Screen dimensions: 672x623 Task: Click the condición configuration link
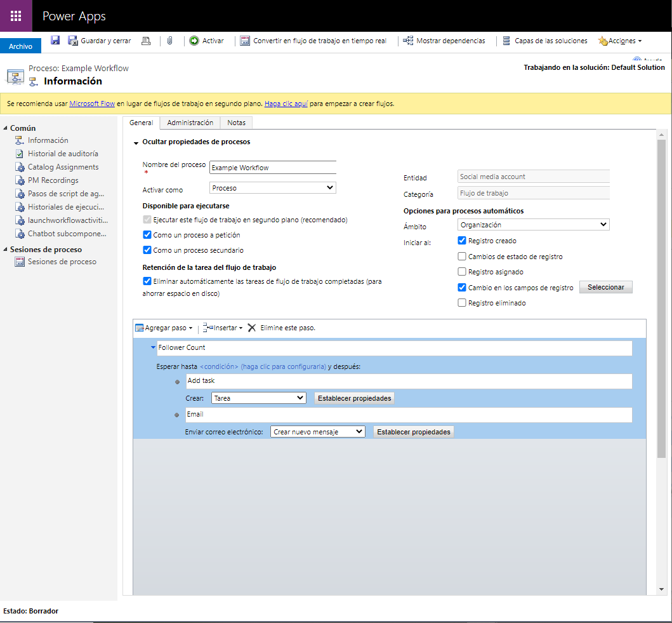[x=263, y=366]
